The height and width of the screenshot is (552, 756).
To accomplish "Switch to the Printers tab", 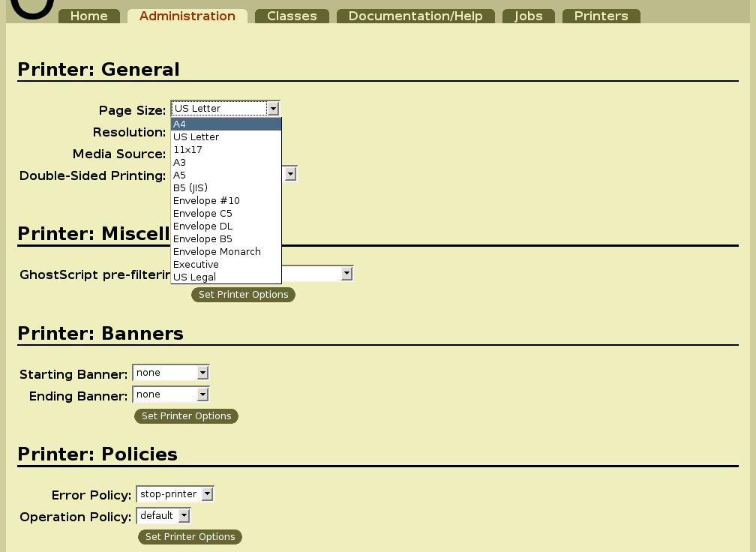I will coord(601,13).
